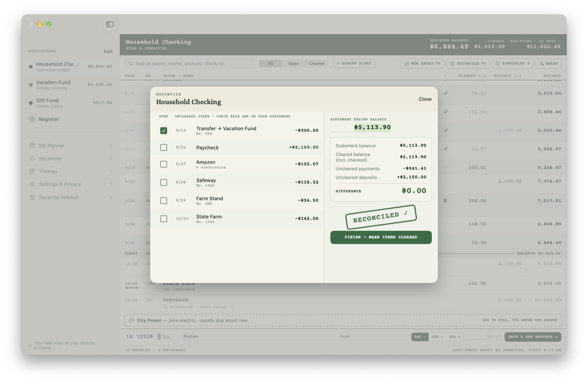Click the New Entry pencil button
This screenshot has height=383, width=588.
(422, 64)
